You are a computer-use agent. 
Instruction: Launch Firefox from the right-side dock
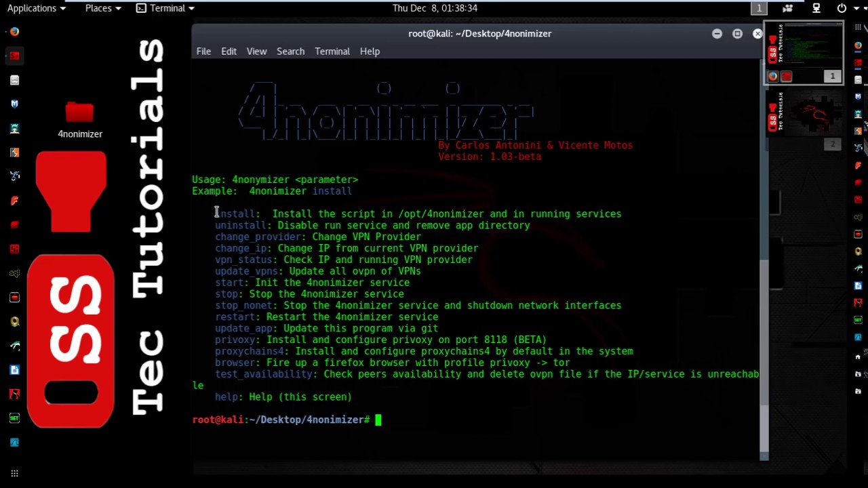pos(858,45)
